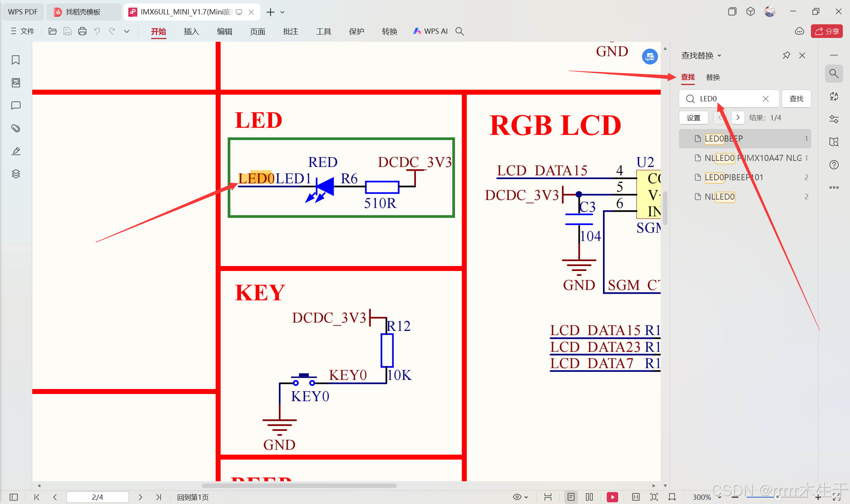
Task: Click the translate icon in right sidebar
Action: tap(834, 96)
